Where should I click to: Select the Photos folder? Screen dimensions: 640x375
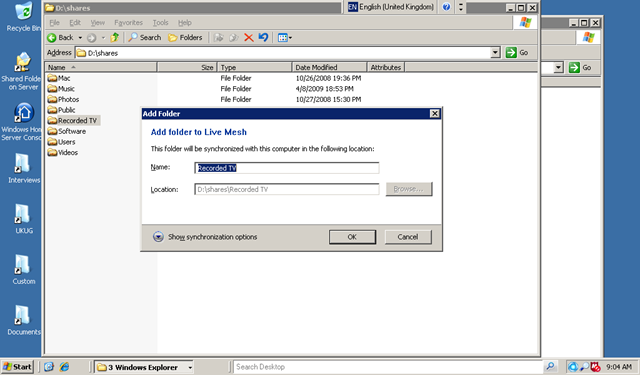pyautogui.click(x=63, y=99)
